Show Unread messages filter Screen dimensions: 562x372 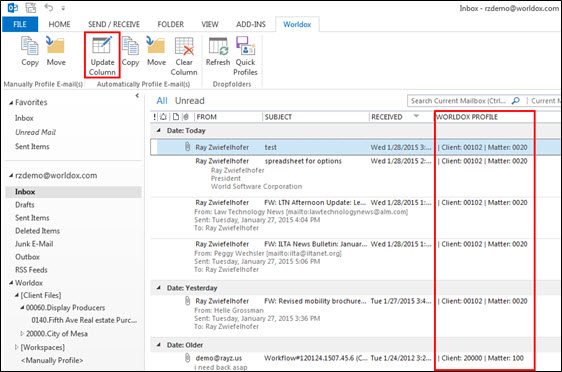190,101
